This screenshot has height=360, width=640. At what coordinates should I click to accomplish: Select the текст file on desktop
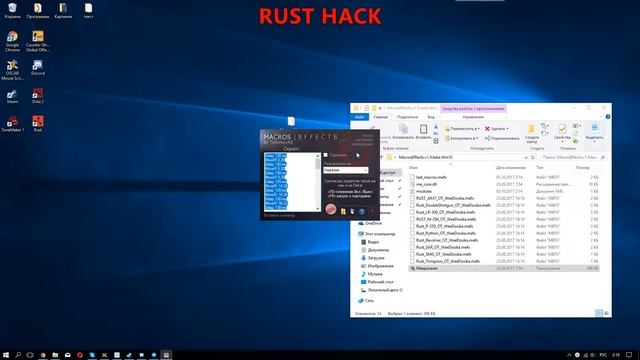click(88, 11)
